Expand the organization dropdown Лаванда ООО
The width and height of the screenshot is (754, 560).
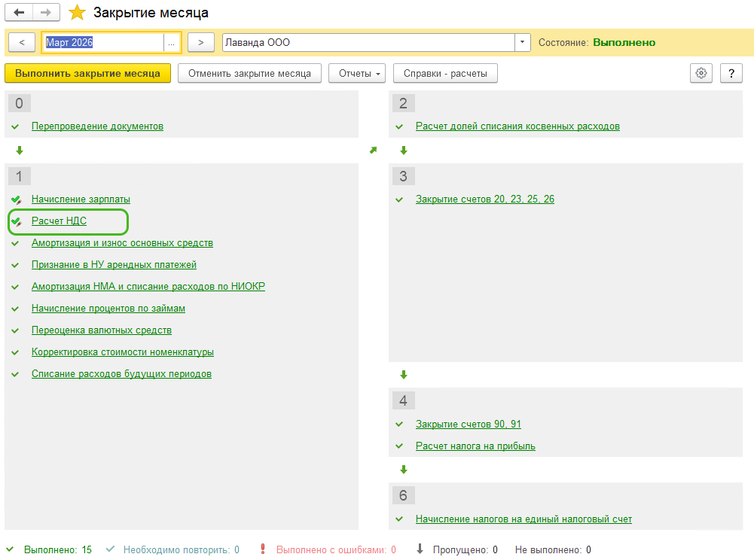tap(523, 43)
